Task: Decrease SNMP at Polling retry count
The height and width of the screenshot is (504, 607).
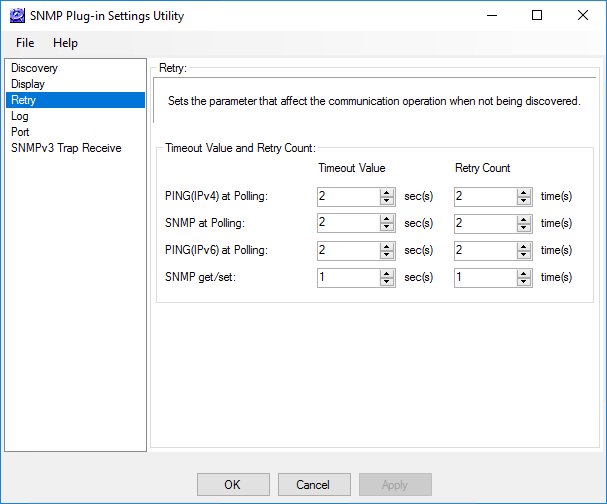Action: 523,228
